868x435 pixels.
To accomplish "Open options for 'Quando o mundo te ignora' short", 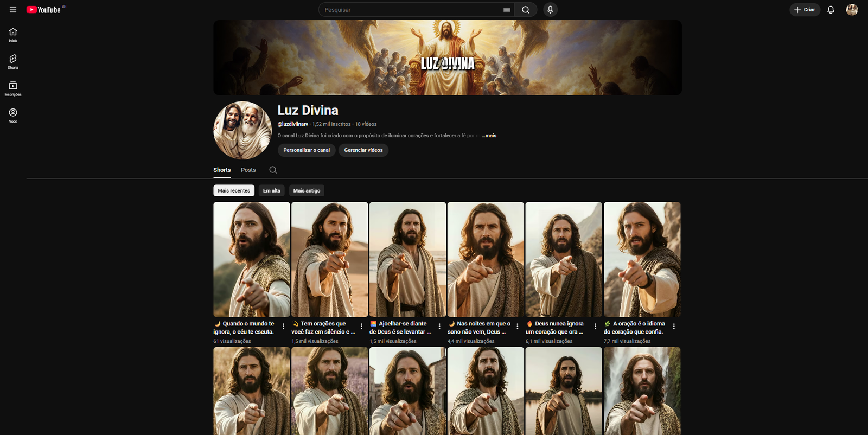I will tap(283, 327).
